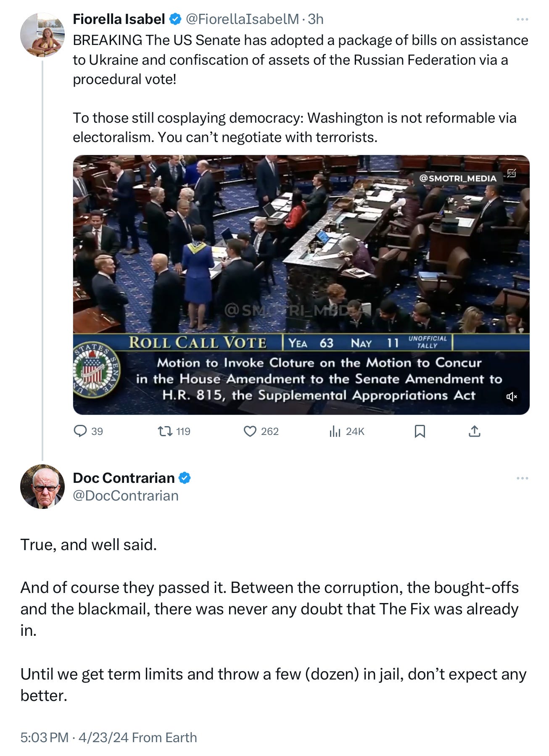Image resolution: width=549 pixels, height=756 pixels.
Task: Open the Fiorella Isabel display name
Action: (x=119, y=19)
